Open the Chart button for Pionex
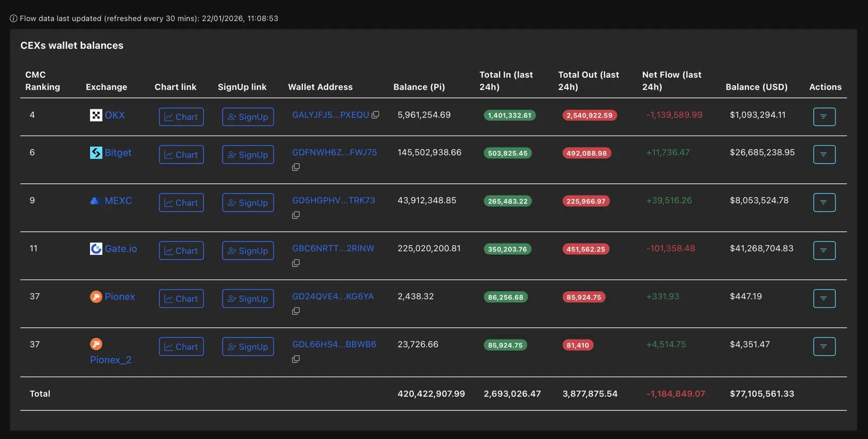Screen dimensions: 868x439 (181, 299)
